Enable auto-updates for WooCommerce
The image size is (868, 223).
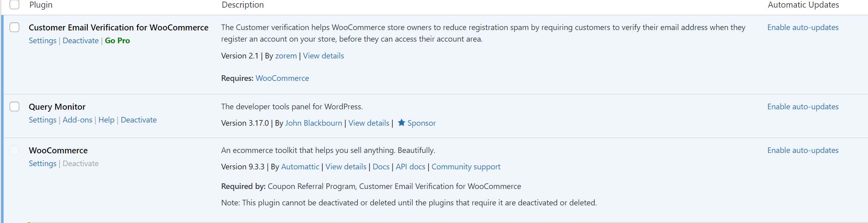tap(803, 150)
